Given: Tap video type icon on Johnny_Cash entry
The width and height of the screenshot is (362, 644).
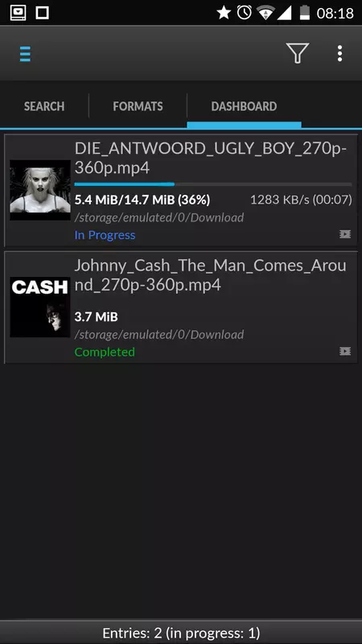Looking at the screenshot, I should pos(345,351).
